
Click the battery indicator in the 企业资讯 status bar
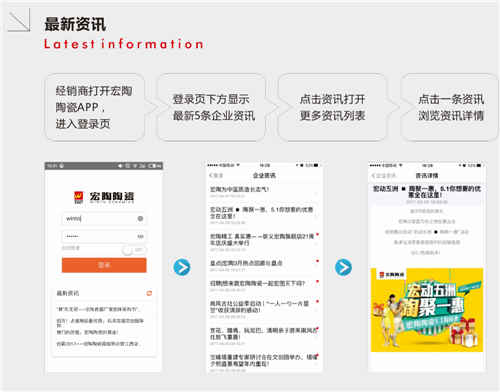pyautogui.click(x=316, y=165)
